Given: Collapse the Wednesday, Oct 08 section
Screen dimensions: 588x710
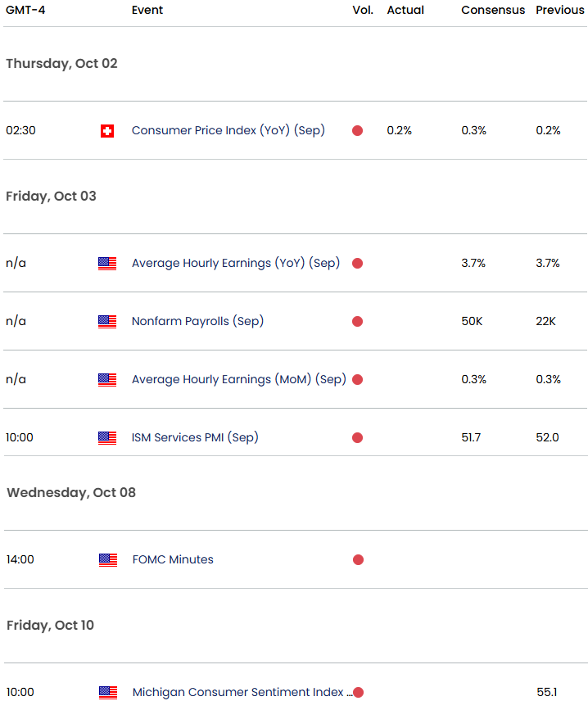Looking at the screenshot, I should click(x=72, y=492).
